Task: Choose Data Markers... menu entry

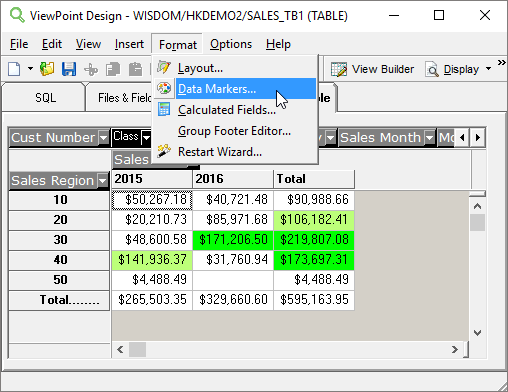Action: point(235,89)
